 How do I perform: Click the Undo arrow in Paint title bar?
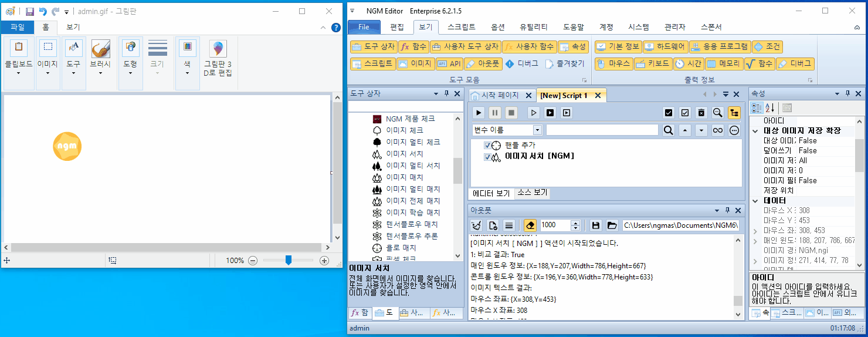point(43,11)
